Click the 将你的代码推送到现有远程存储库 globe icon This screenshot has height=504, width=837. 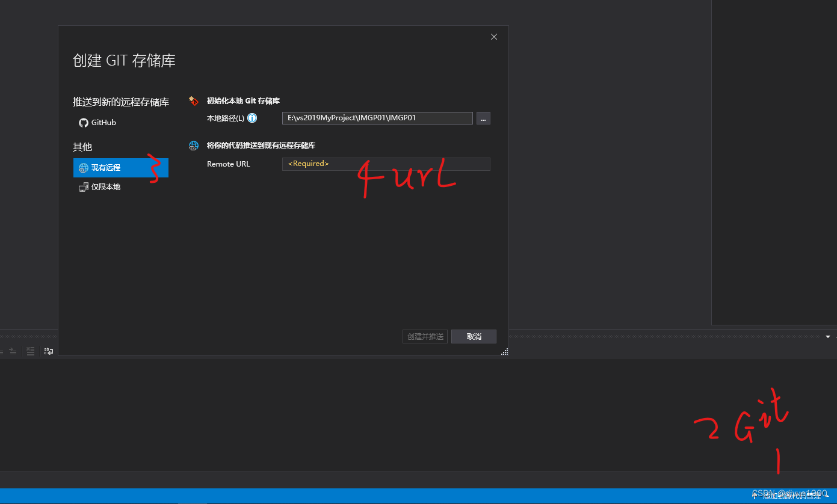tap(194, 146)
